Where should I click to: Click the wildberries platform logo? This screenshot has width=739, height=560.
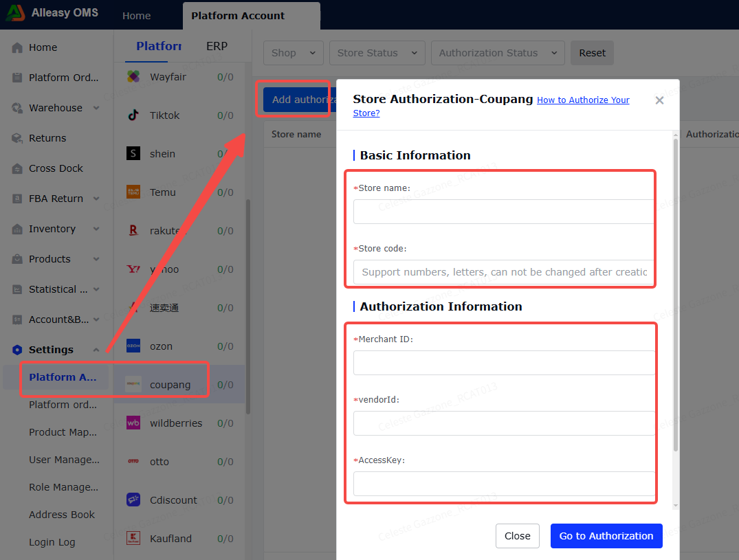coord(133,423)
